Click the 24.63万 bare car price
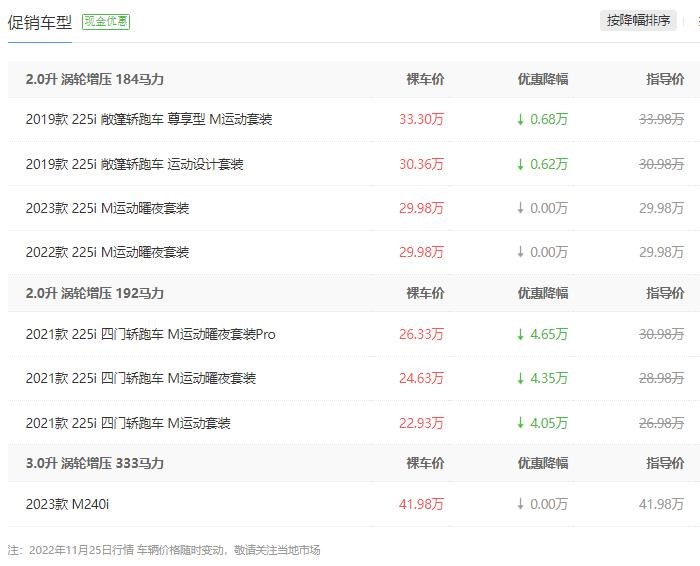 pyautogui.click(x=421, y=379)
